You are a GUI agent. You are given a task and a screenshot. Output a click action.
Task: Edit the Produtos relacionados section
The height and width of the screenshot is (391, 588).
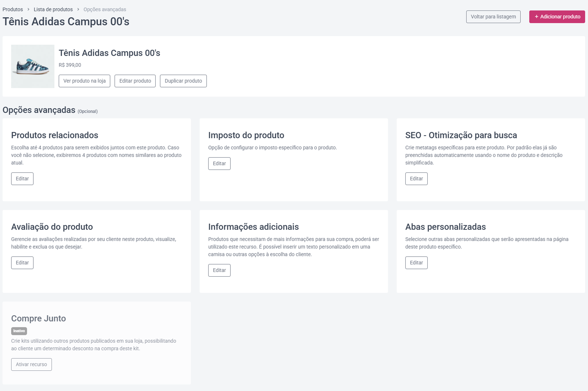click(22, 179)
